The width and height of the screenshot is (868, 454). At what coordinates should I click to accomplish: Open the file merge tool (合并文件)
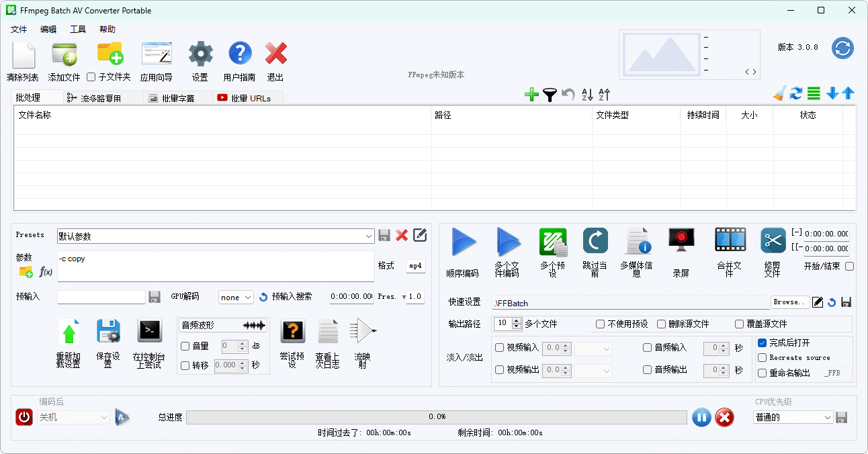(729, 252)
